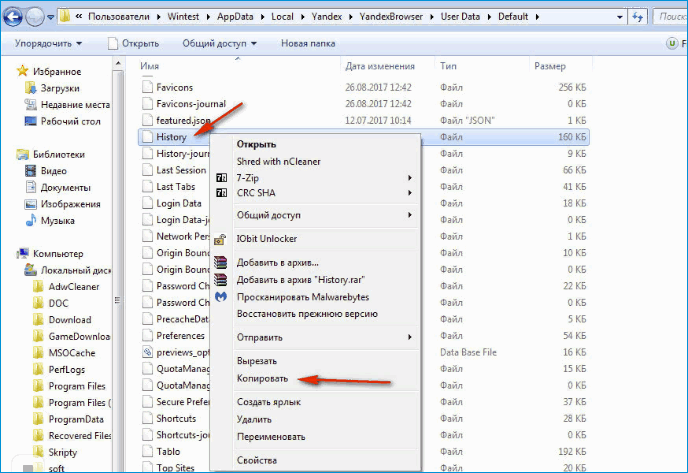Click the Загрузки folder icon in favorites
The width and height of the screenshot is (688, 473).
click(x=29, y=88)
